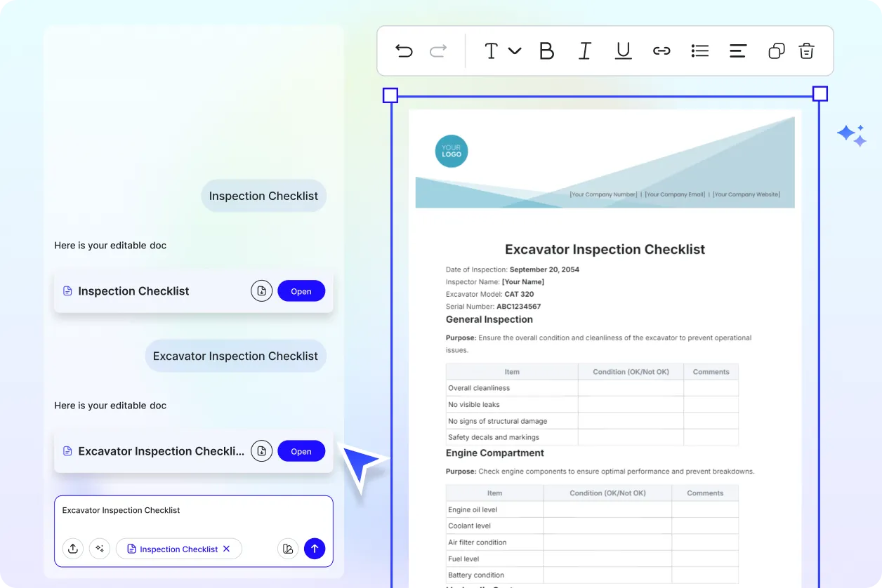Focus the prompt text input field

click(194, 511)
